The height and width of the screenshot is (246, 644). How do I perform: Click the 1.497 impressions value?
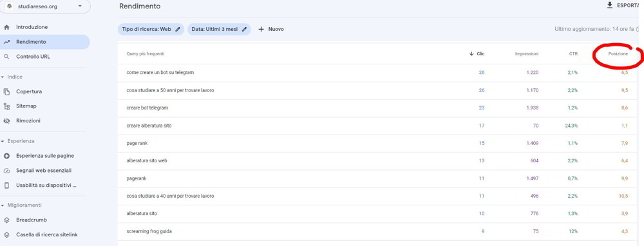533,178
